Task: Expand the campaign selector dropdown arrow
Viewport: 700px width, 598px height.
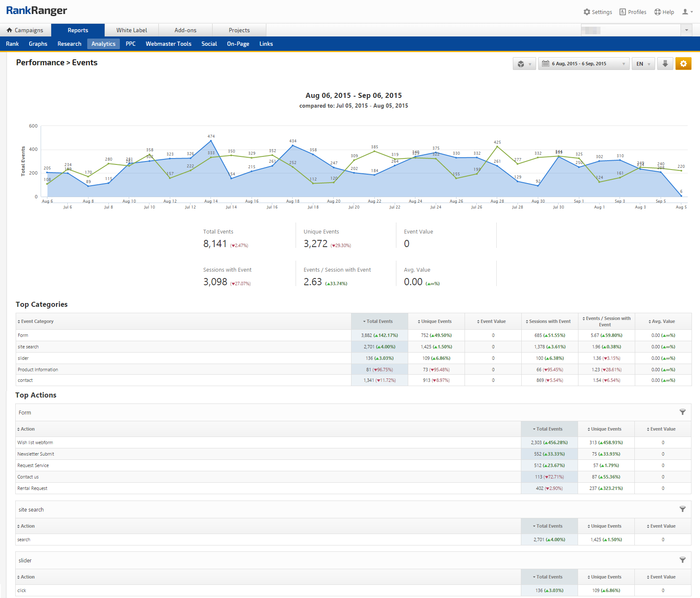Action: click(x=686, y=30)
